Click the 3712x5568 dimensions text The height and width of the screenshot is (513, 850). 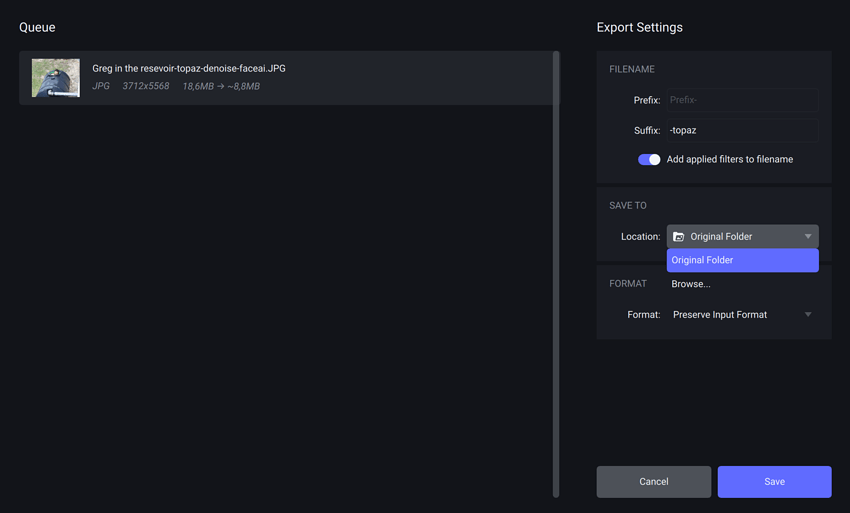click(144, 87)
